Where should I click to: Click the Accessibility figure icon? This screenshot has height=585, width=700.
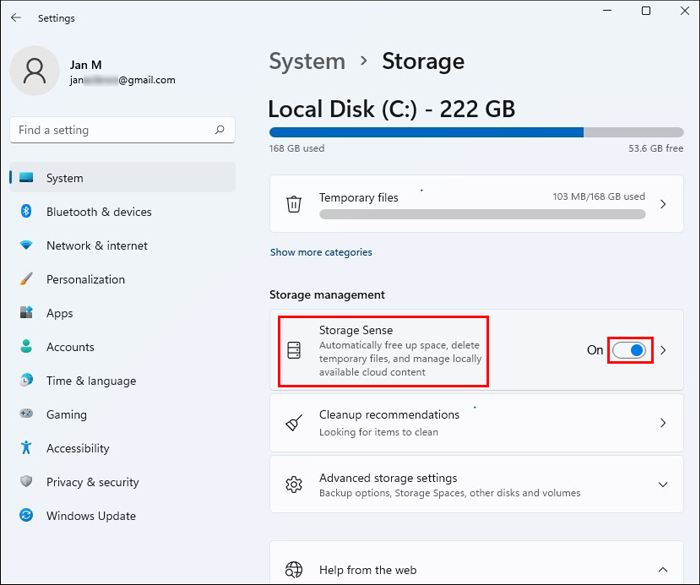(x=26, y=447)
